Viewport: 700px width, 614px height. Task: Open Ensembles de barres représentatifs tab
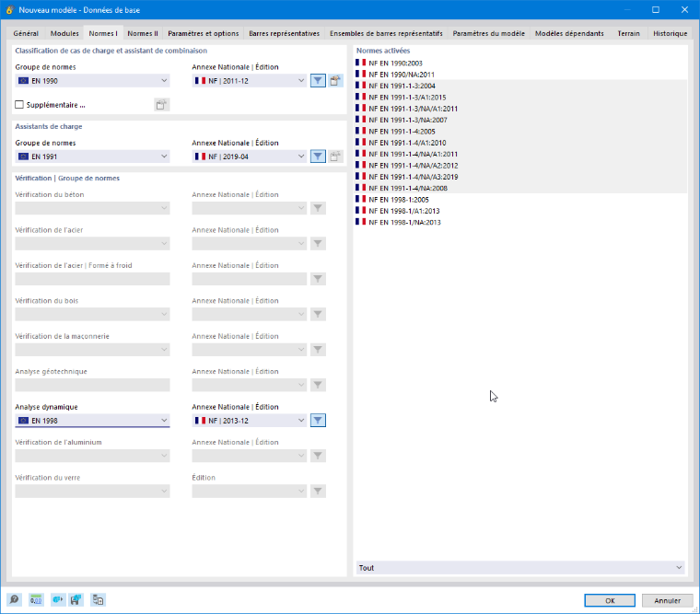point(386,33)
